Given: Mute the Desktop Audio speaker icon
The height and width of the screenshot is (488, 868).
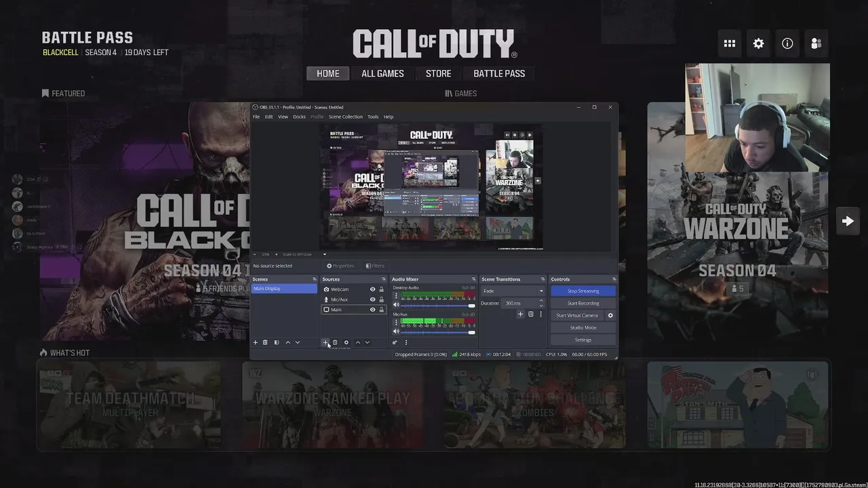Looking at the screenshot, I should click(396, 305).
